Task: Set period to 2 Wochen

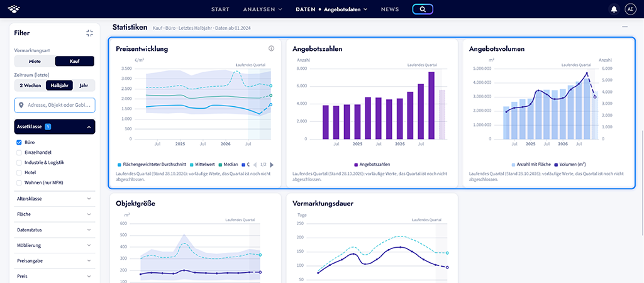Action: click(30, 86)
